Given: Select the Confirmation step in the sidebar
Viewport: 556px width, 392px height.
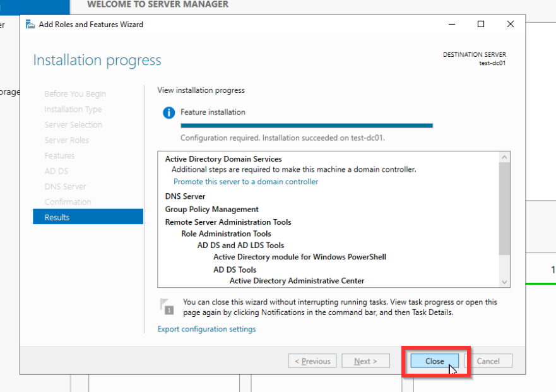Looking at the screenshot, I should [68, 202].
